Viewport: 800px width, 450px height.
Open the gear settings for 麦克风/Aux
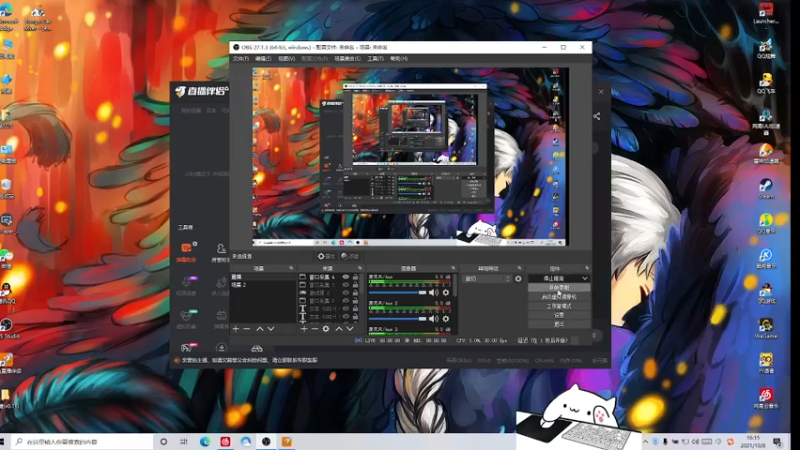pyautogui.click(x=446, y=292)
